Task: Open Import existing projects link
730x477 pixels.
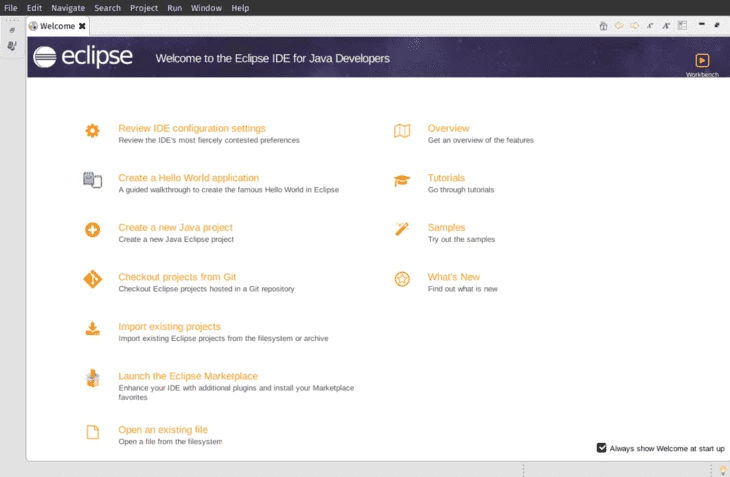Action: pos(169,326)
